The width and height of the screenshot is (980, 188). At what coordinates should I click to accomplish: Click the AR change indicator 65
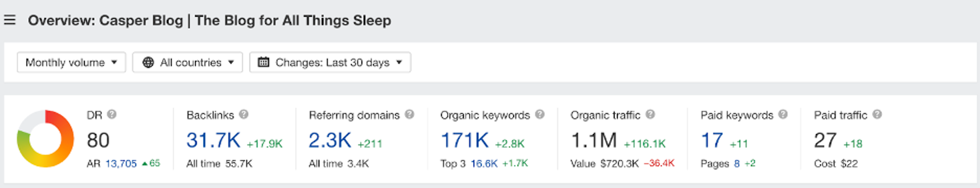coord(151,163)
